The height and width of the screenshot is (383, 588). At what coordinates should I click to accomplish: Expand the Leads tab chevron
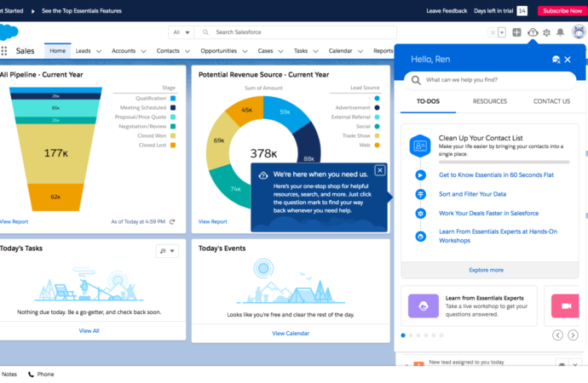click(x=99, y=51)
